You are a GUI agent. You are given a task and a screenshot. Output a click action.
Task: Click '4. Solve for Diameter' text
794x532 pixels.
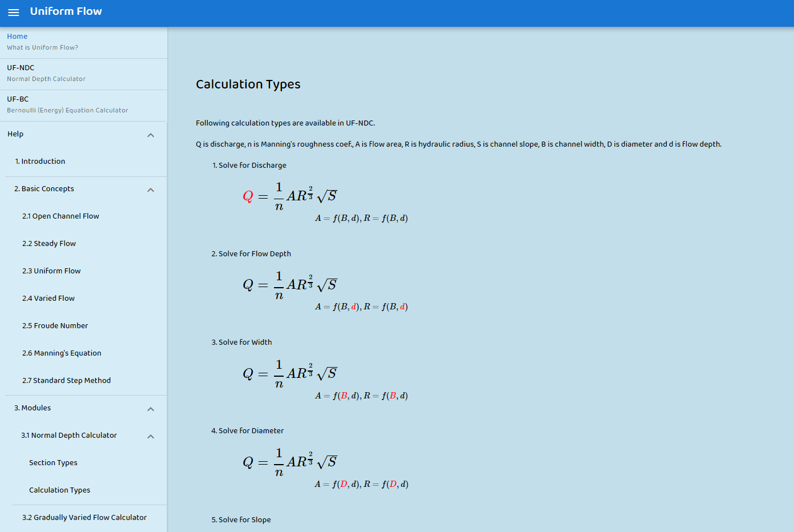pos(247,431)
